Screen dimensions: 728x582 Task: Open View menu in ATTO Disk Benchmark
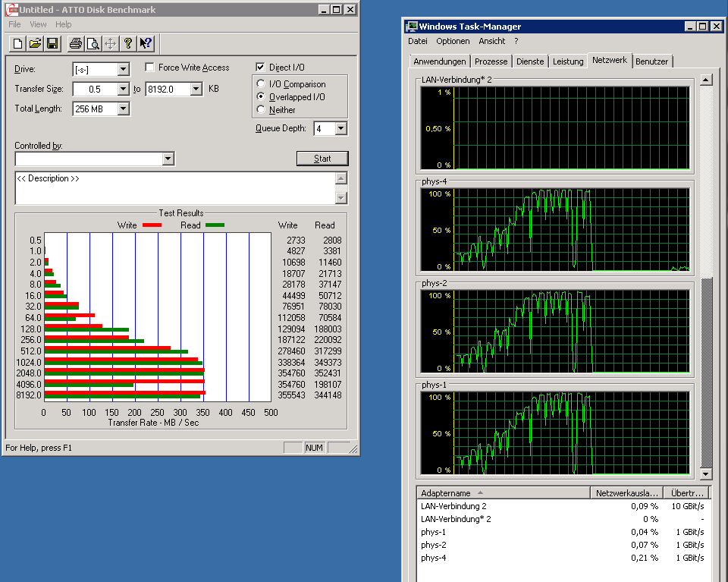pyautogui.click(x=38, y=24)
